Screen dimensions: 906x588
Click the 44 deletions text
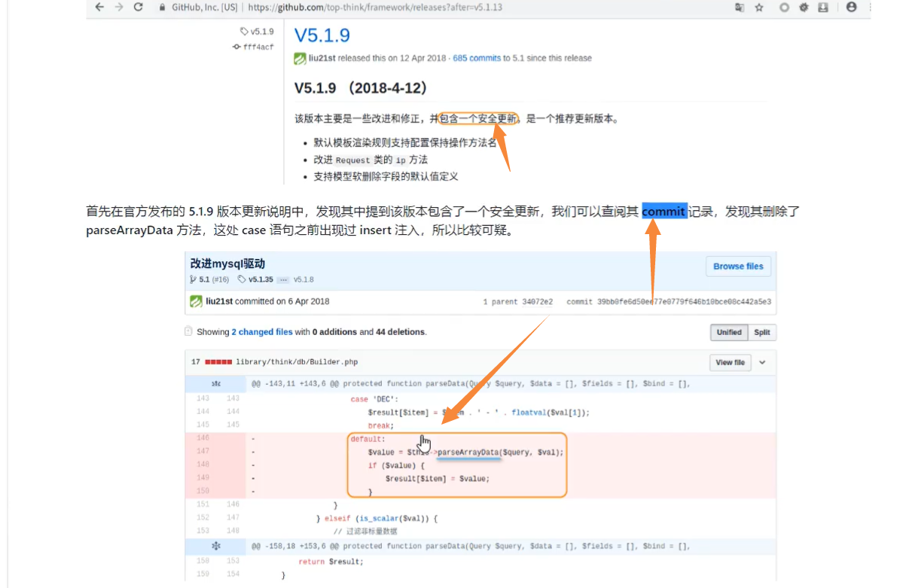(401, 332)
